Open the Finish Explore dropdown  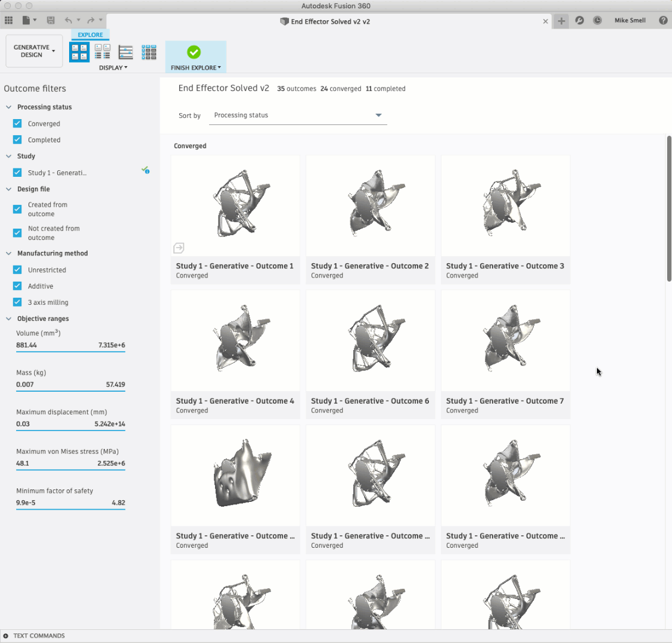pos(196,68)
